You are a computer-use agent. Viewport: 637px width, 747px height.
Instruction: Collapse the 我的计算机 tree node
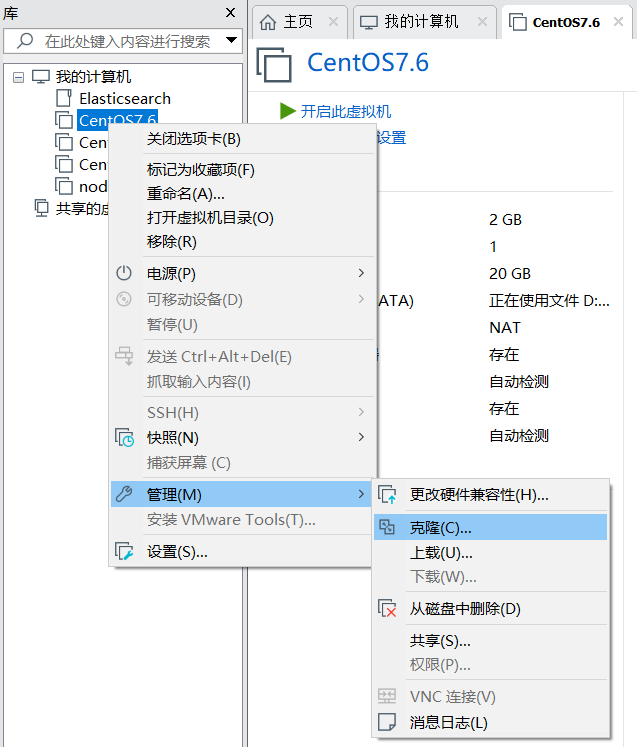tap(18, 77)
